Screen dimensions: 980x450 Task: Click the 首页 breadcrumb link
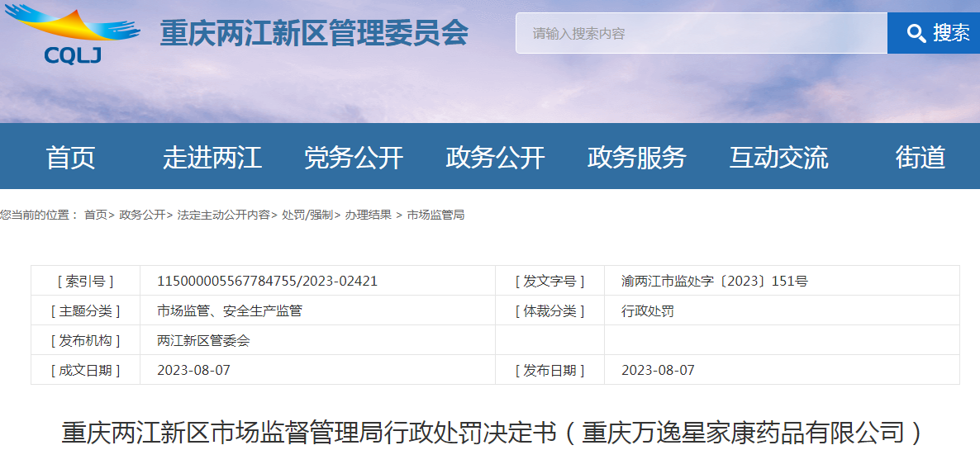(95, 215)
